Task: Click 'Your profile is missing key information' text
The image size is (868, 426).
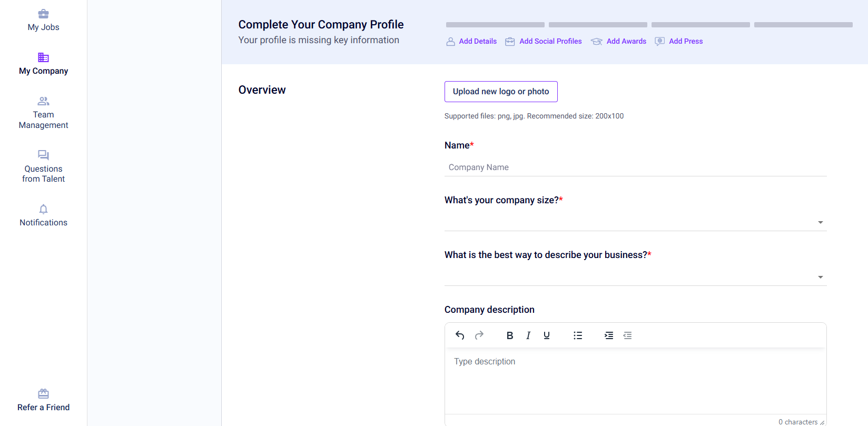Action: pyautogui.click(x=319, y=40)
